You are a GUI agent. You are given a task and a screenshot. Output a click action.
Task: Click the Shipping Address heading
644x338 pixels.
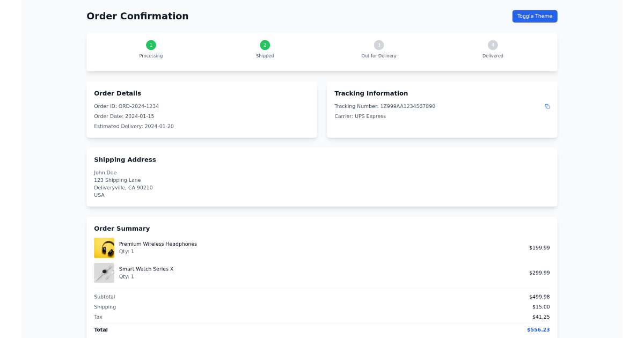125,159
